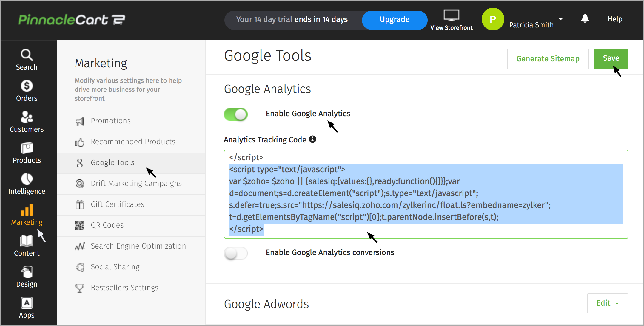Open the Products box icon

27,148
